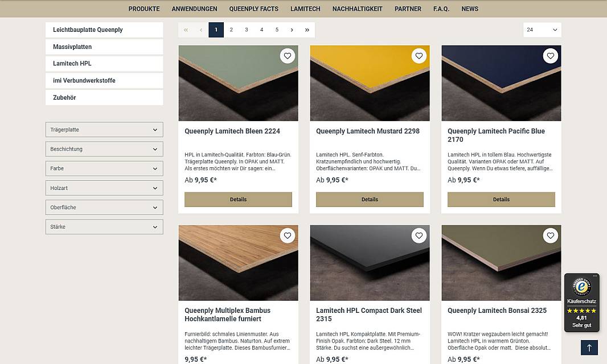Open the NACHHALTIGKEIT menu
The image size is (607, 364).
coord(357,9)
